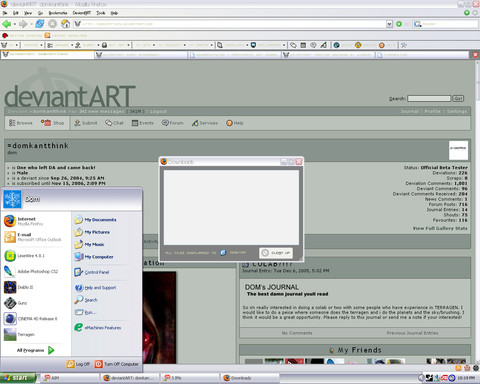Open the Tools menu in menu bar
This screenshot has height=384, width=480.
click(101, 13)
